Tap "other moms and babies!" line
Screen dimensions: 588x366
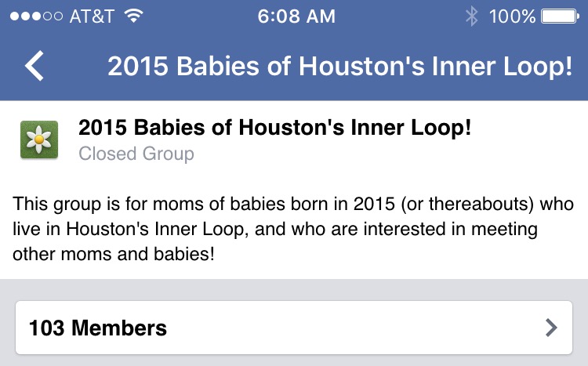tap(114, 254)
